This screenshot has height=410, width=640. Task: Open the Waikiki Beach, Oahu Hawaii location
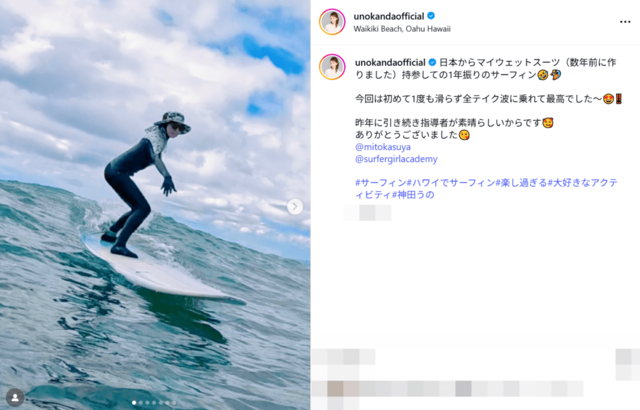[x=402, y=29]
